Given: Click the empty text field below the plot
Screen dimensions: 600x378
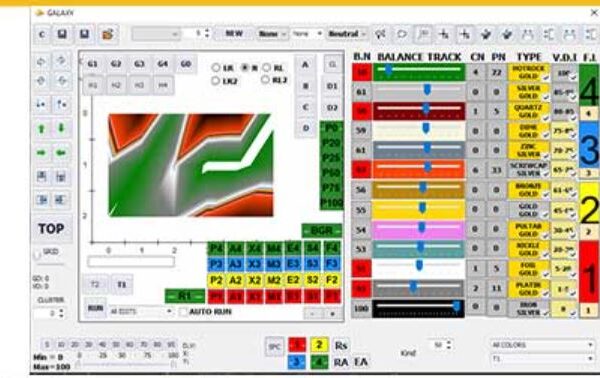Looking at the screenshot, I should click(131, 262).
